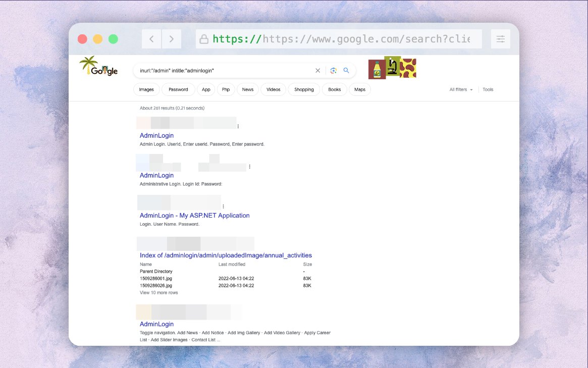Expand the All filters dropdown
This screenshot has width=588, height=368.
pyautogui.click(x=461, y=90)
